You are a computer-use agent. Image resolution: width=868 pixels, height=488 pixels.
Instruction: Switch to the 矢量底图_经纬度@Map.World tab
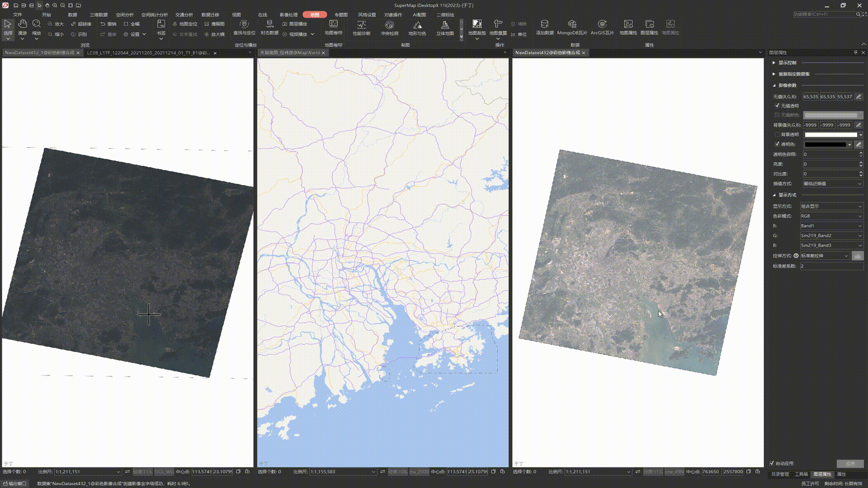(290, 53)
